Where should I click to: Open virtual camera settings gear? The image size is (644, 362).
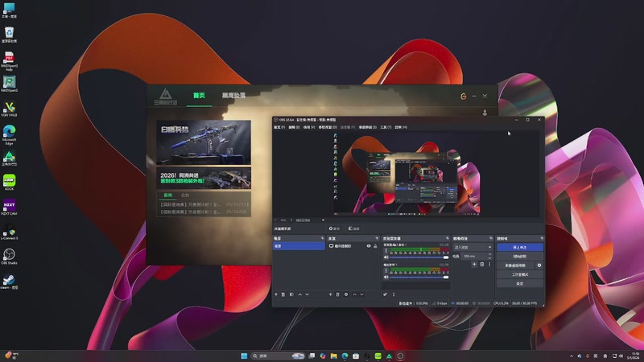[539, 265]
